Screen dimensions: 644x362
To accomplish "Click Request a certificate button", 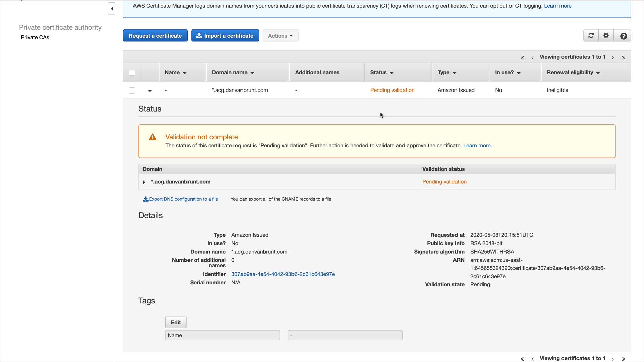I will pos(155,36).
